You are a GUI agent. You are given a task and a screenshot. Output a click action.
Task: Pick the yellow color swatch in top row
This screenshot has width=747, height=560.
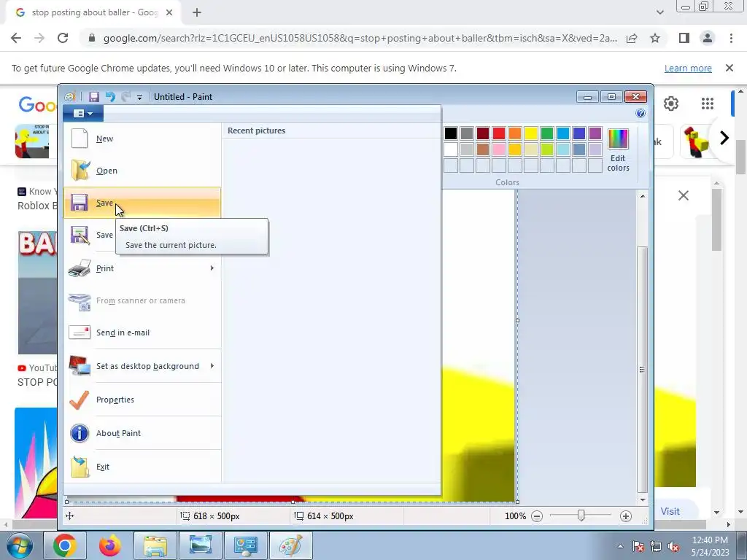(531, 133)
